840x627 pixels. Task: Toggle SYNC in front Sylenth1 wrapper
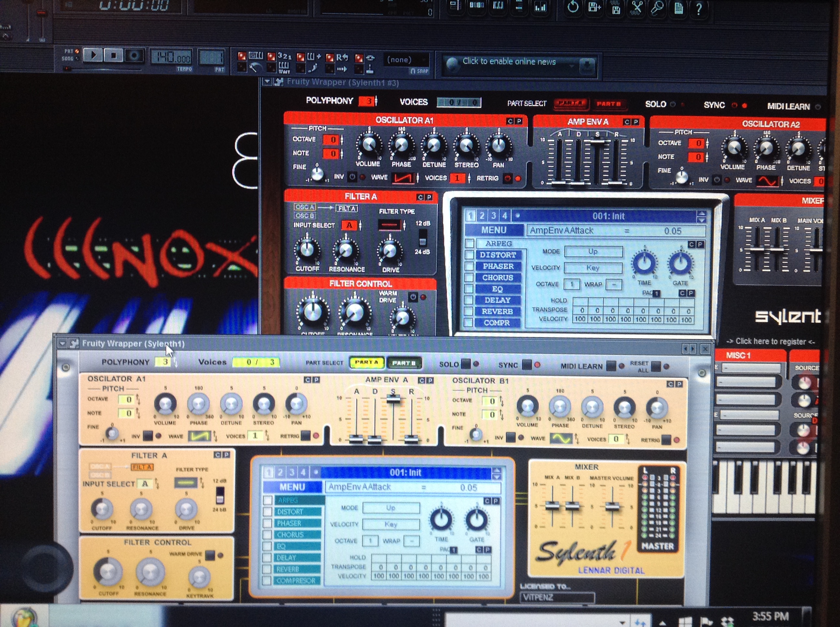(527, 364)
